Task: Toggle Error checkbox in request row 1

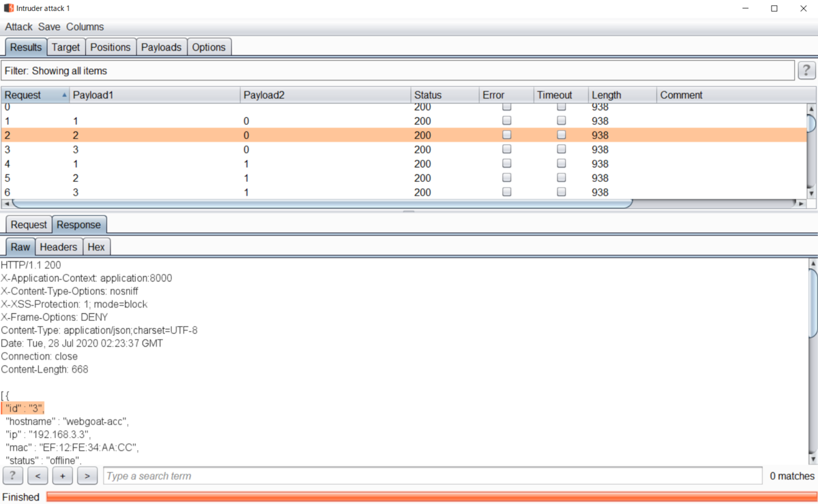Action: [x=506, y=121]
